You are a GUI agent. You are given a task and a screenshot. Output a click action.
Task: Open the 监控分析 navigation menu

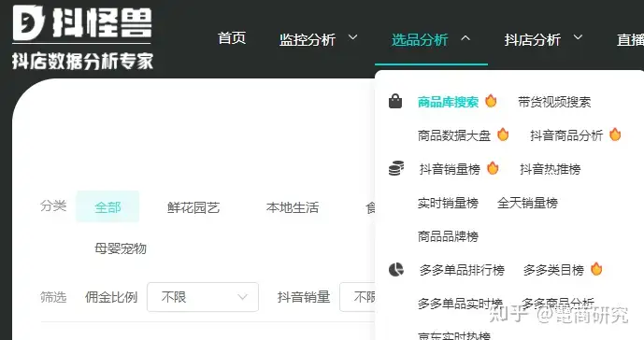308,40
